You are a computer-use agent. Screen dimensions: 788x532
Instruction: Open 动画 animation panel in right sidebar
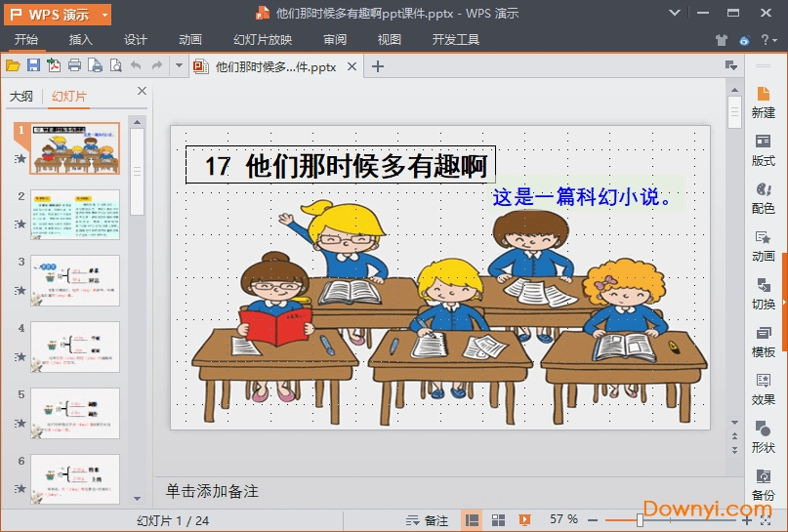(763, 246)
